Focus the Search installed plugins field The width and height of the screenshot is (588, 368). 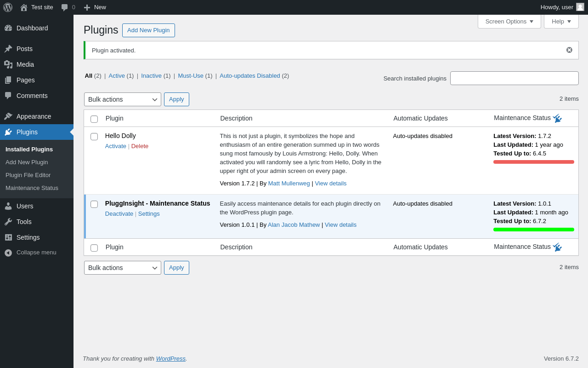coord(514,78)
